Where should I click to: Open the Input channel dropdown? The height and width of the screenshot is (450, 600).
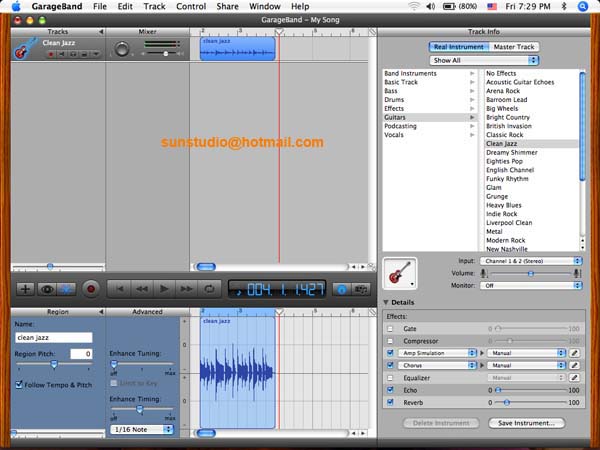click(x=531, y=261)
